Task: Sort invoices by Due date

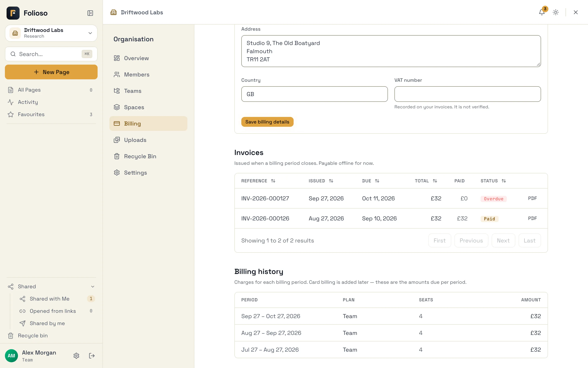Action: tap(371, 181)
